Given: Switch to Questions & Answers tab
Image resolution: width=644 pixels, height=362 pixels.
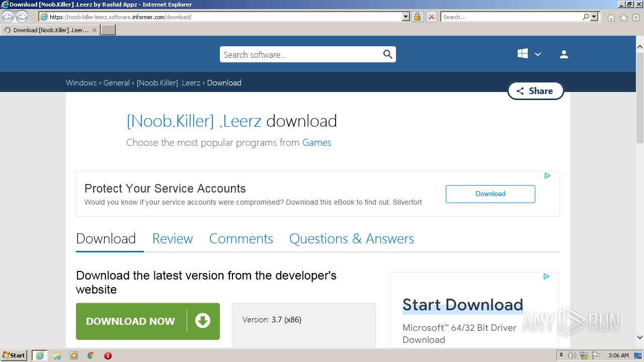Looking at the screenshot, I should 352,239.
